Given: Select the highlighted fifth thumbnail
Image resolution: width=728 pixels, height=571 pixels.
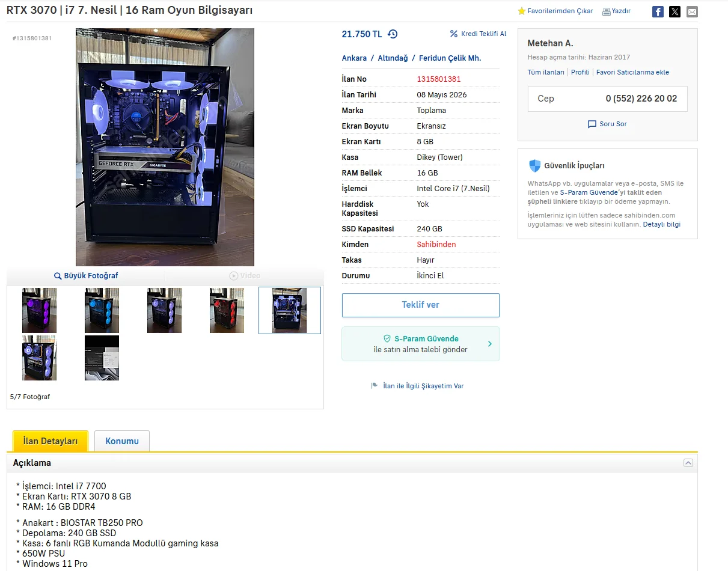Looking at the screenshot, I should point(290,310).
